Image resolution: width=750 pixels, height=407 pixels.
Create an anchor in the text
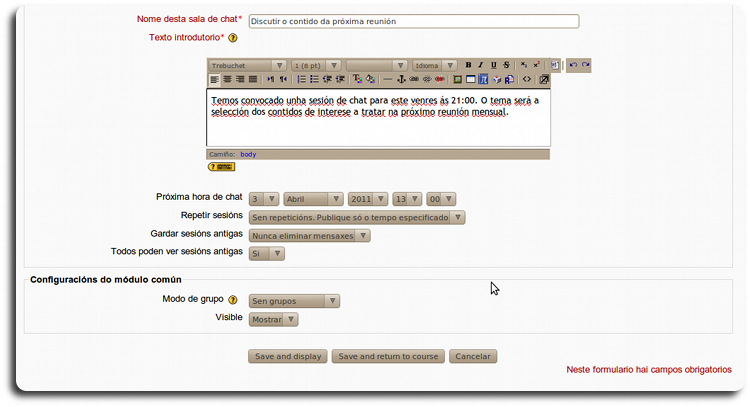click(401, 79)
